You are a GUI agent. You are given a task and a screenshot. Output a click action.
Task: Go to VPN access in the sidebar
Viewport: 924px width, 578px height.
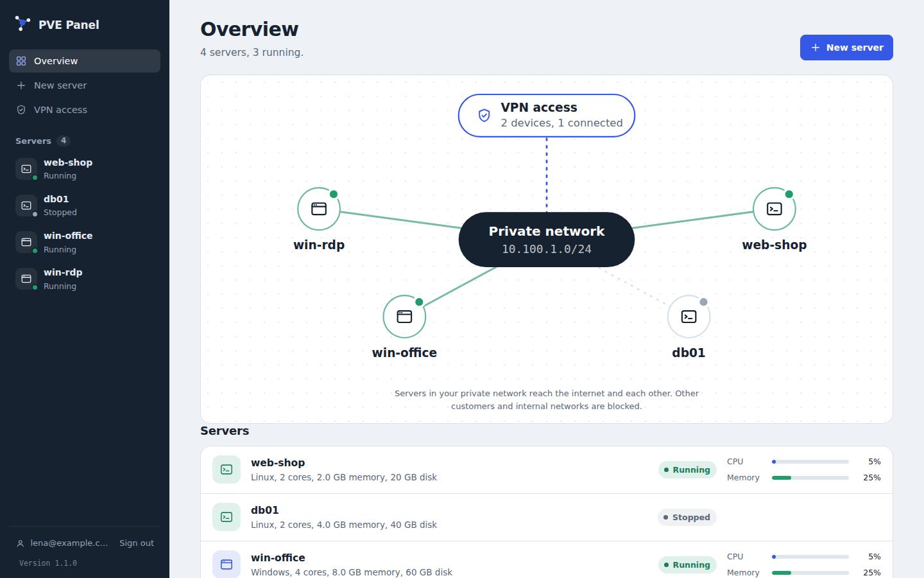85,110
